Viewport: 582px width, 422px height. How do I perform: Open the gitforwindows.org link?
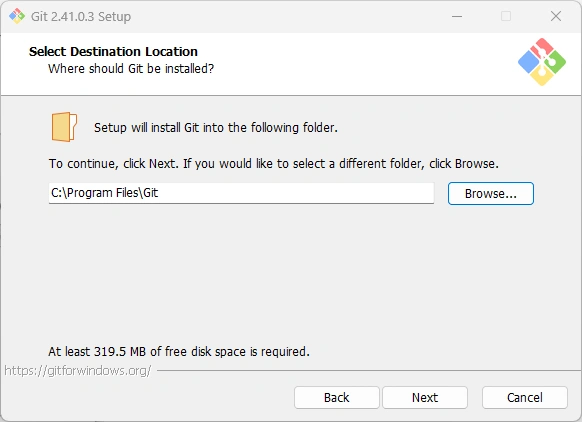click(x=78, y=370)
